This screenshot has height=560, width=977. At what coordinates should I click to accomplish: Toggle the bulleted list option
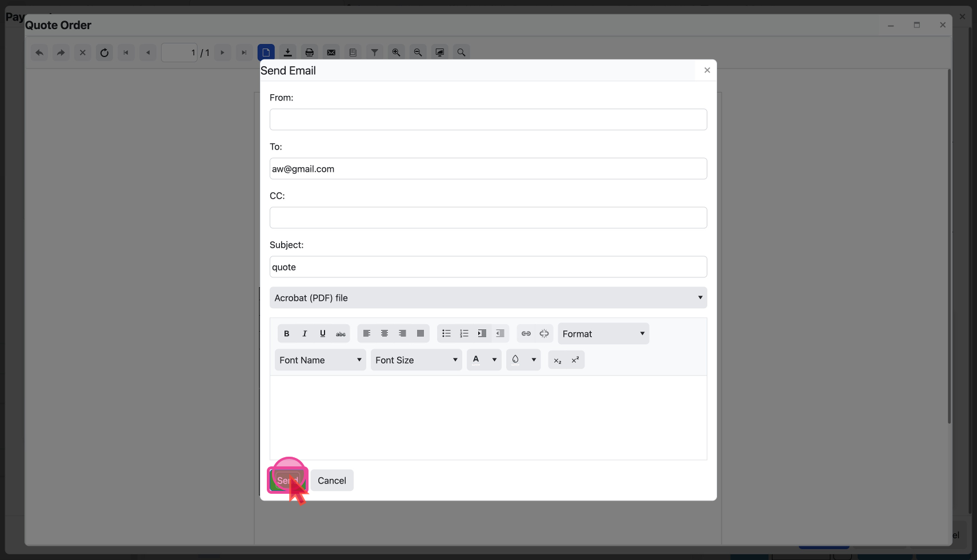pos(447,333)
